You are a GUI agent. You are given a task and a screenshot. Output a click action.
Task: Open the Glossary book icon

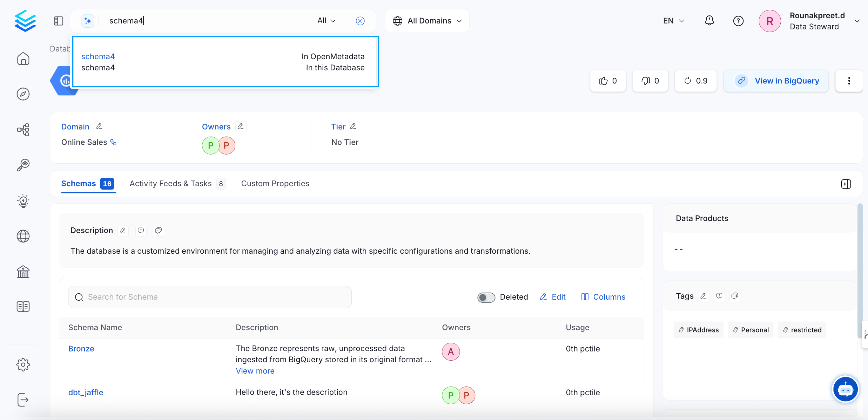23,306
